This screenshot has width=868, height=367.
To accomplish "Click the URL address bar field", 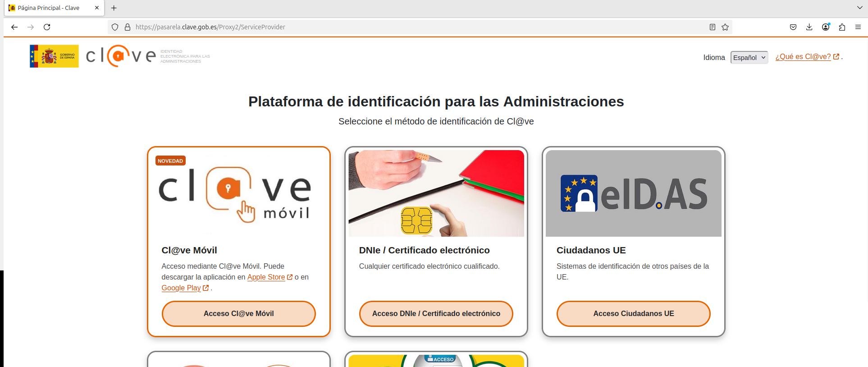I will click(406, 27).
